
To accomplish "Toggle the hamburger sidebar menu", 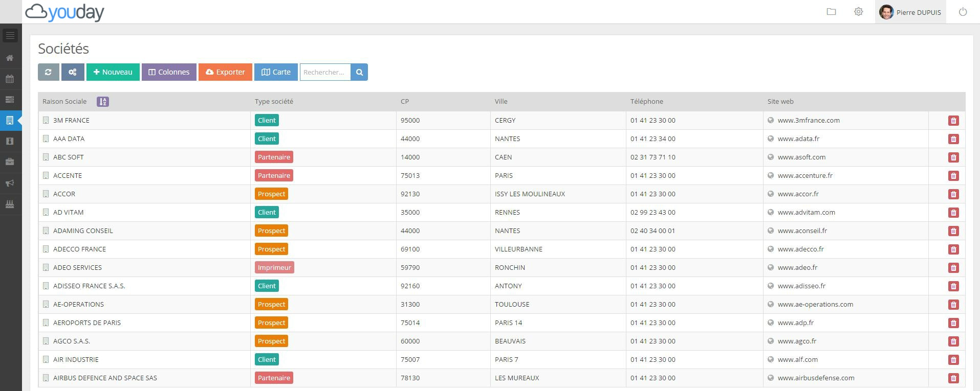I will coord(10,35).
